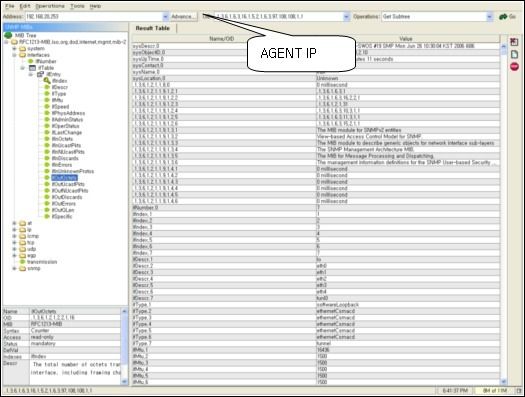
Task: Open the File menu
Action: click(x=10, y=6)
